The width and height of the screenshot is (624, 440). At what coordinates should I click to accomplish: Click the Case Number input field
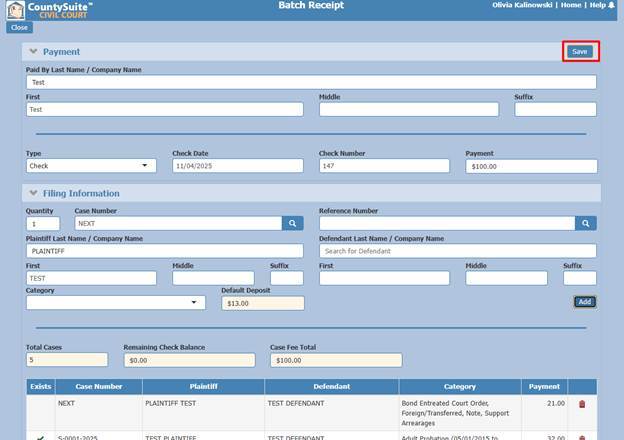(178, 223)
